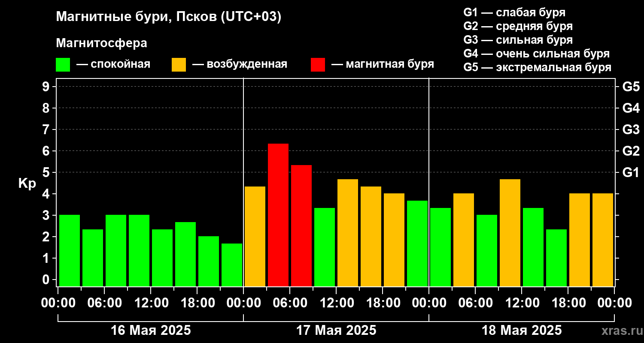This screenshot has width=644, height=343.
Task: Click the green 'спокойная' legend swatch
Action: pyautogui.click(x=63, y=65)
